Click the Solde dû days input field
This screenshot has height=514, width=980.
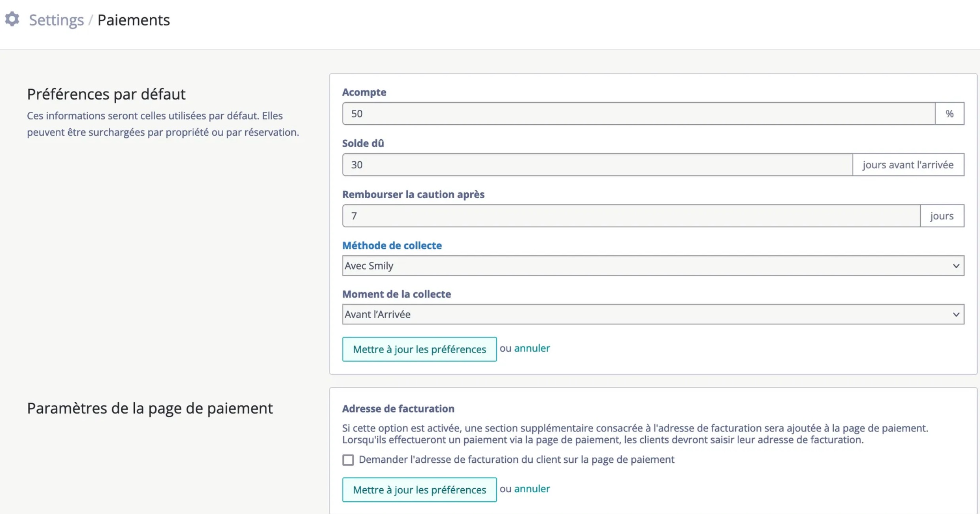(x=597, y=165)
